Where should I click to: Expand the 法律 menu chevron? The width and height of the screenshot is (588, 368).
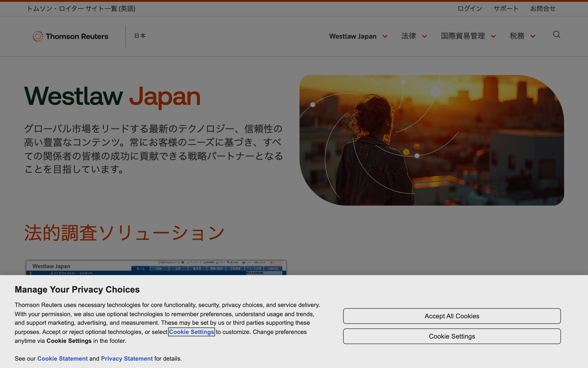pyautogui.click(x=424, y=36)
